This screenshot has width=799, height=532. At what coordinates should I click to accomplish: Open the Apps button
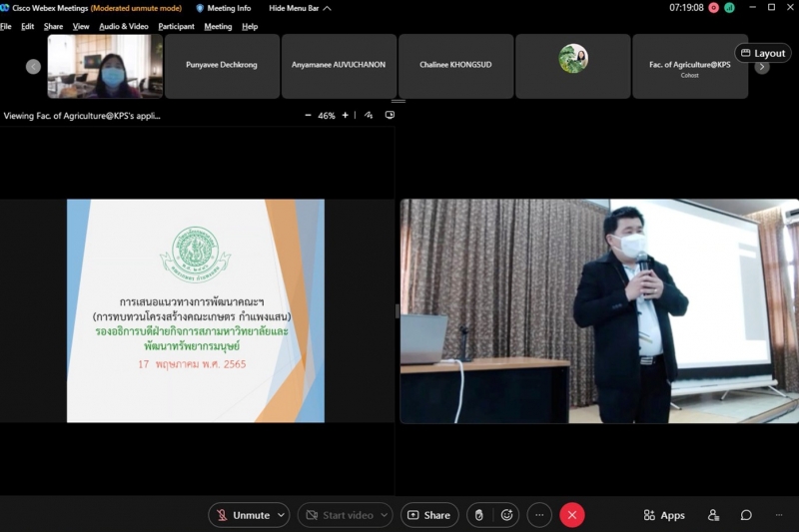pos(664,515)
